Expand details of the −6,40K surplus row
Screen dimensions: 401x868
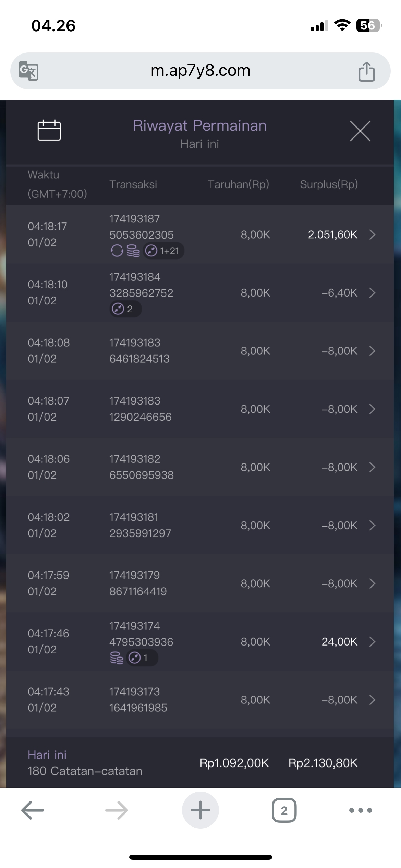(x=372, y=293)
